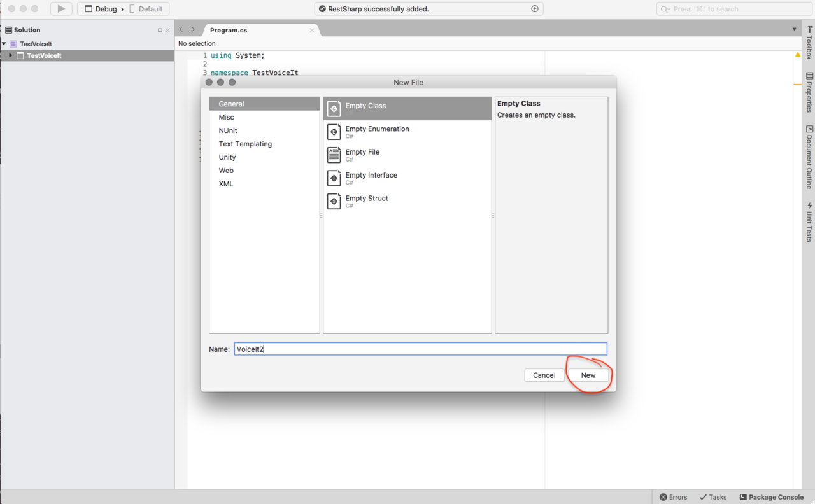
Task: Select the Text Templating category
Action: [x=245, y=144]
